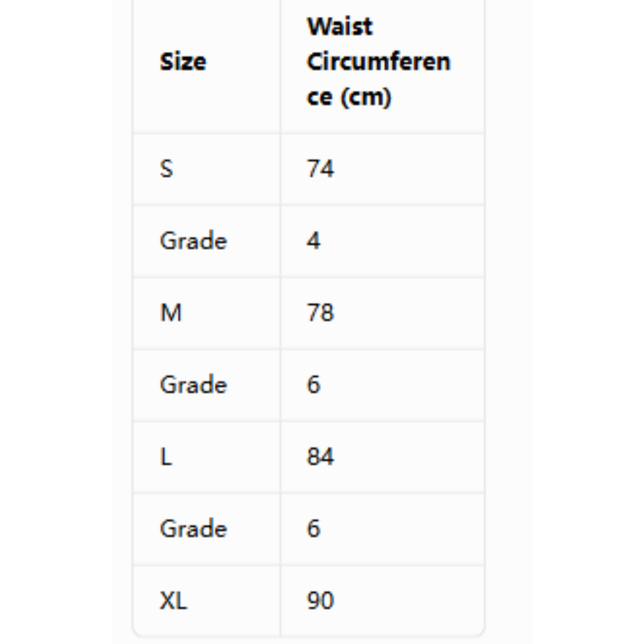The width and height of the screenshot is (644, 644).
Task: Select the first Grade row label
Action: 193,241
